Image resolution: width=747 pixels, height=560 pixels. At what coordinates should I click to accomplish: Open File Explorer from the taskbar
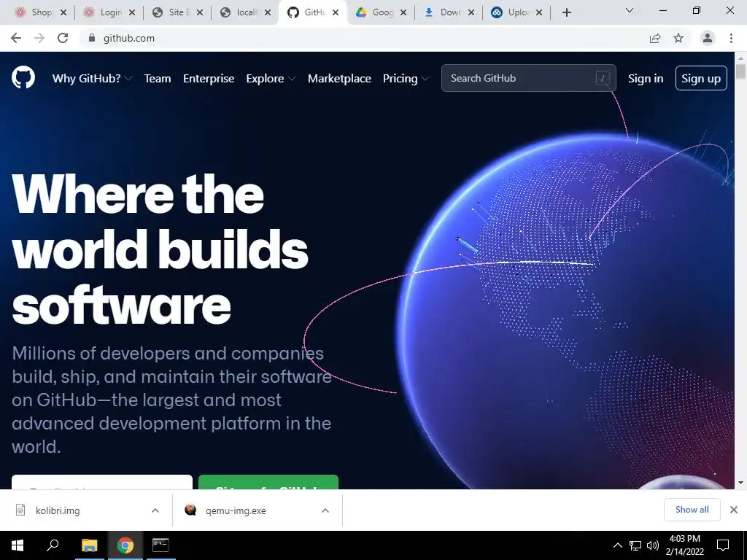(x=89, y=545)
